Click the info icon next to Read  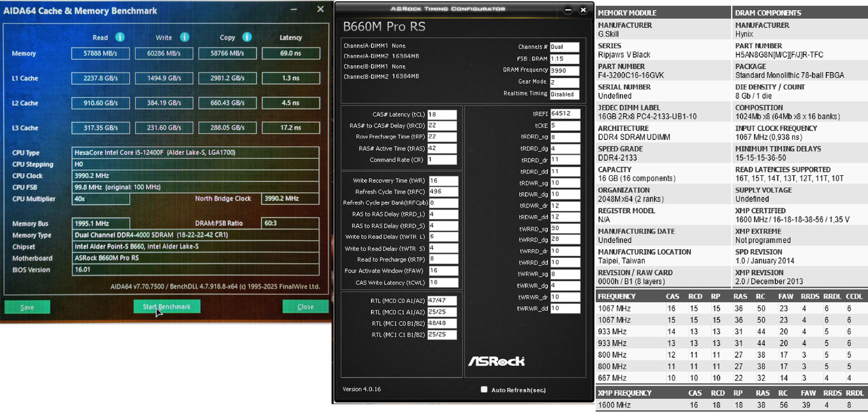120,37
